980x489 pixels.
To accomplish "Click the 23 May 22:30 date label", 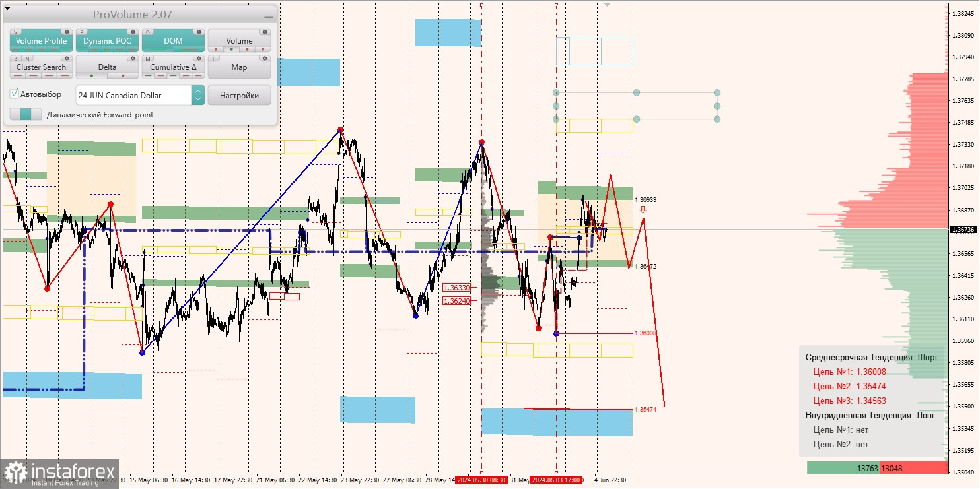I will pos(360,480).
